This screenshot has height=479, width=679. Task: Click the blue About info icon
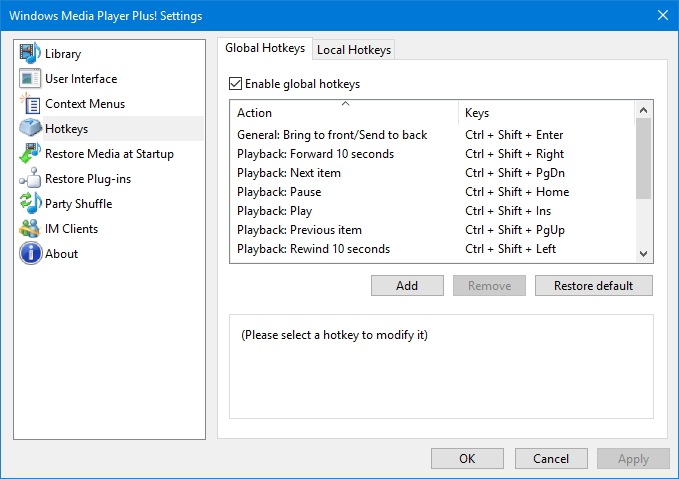click(x=30, y=253)
